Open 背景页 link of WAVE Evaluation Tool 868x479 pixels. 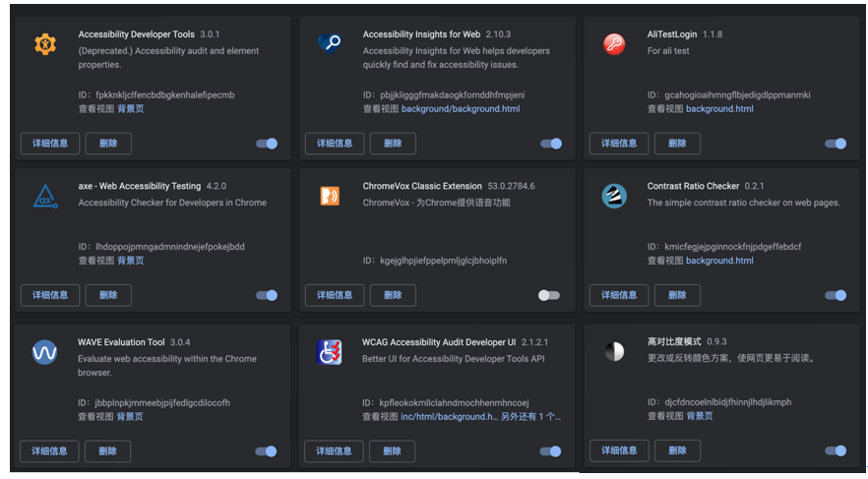coord(130,416)
